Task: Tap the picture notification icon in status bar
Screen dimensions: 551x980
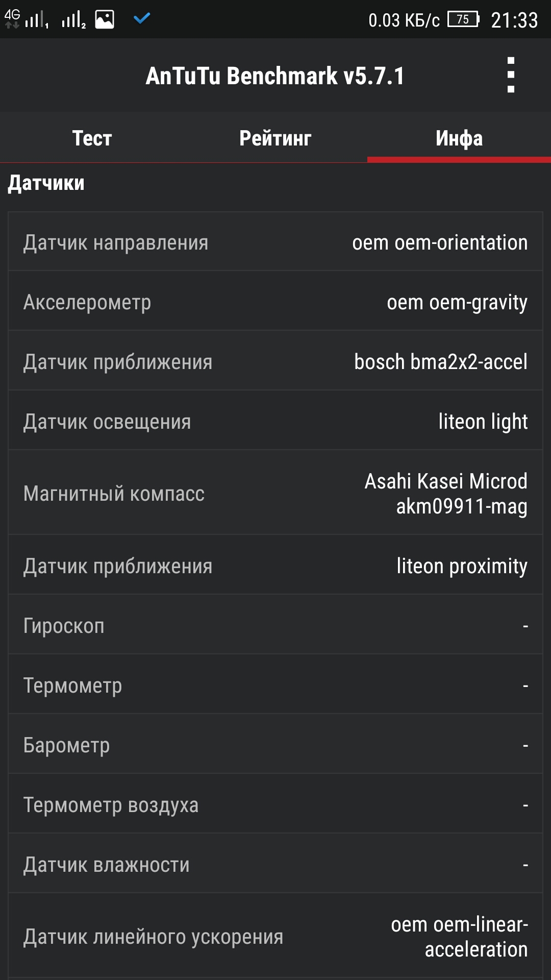Action: 105,20
